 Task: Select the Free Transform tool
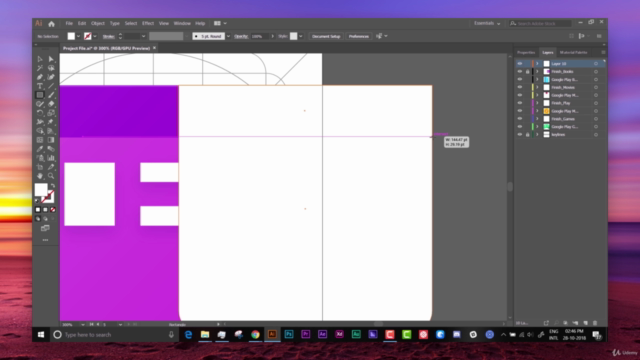point(51,122)
